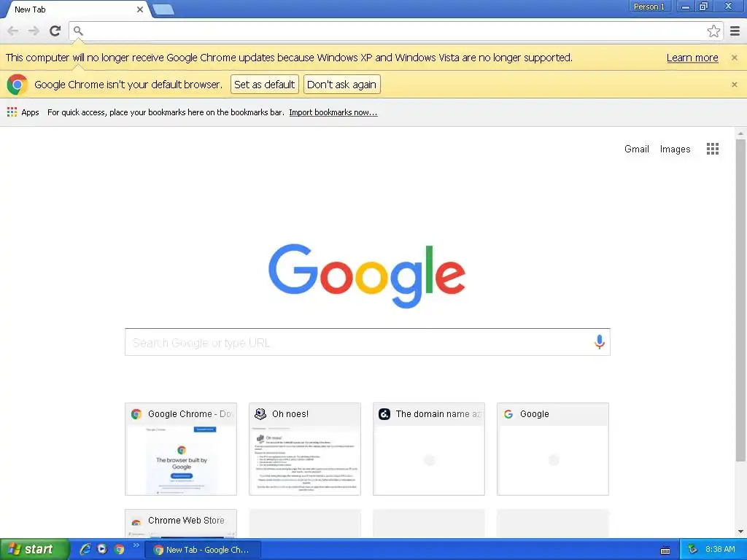The width and height of the screenshot is (747, 560).
Task: Open The domain name thumbnail
Action: [x=429, y=449]
